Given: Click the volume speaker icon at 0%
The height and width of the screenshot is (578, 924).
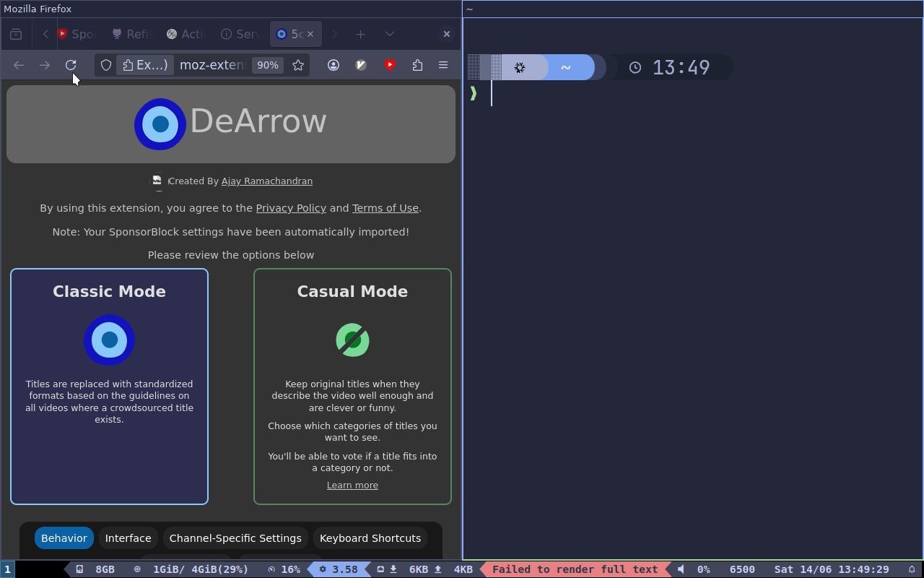Looking at the screenshot, I should [681, 569].
